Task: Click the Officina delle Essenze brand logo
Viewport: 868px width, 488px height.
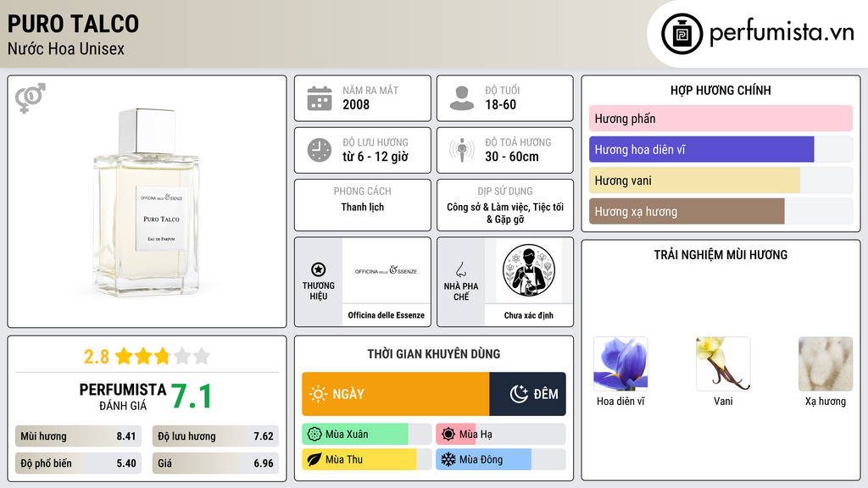Action: coord(386,270)
